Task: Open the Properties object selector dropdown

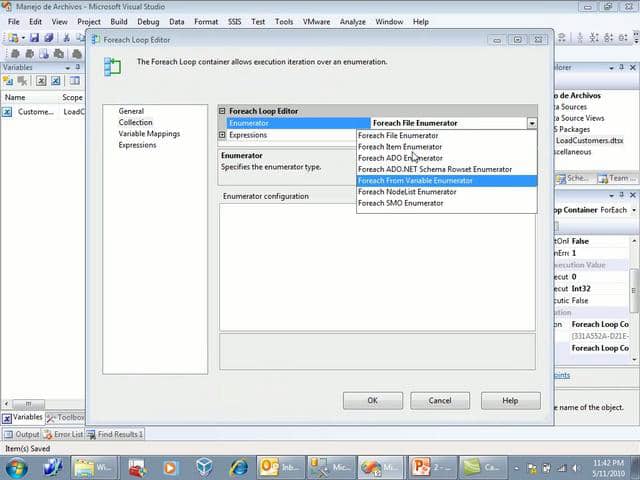Action: 634,210
